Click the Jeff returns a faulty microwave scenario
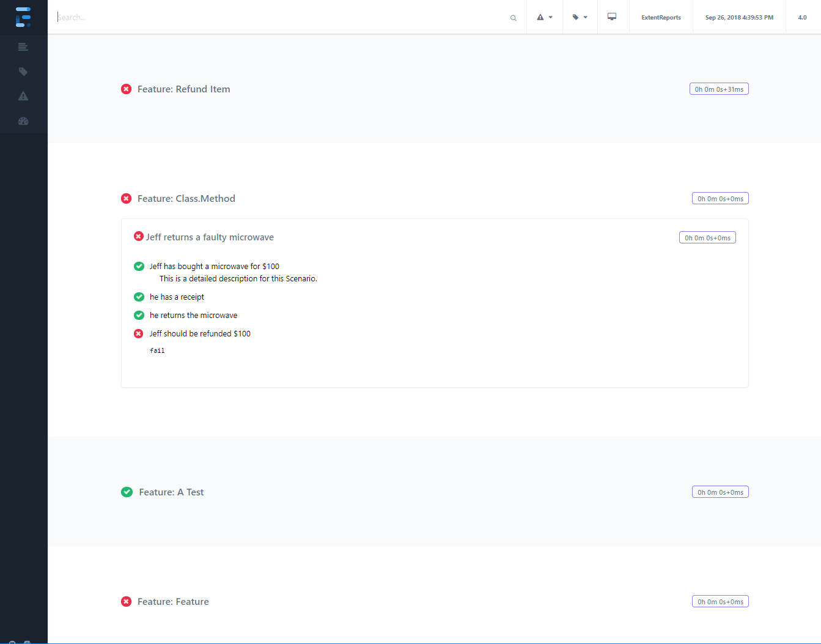 pyautogui.click(x=210, y=237)
